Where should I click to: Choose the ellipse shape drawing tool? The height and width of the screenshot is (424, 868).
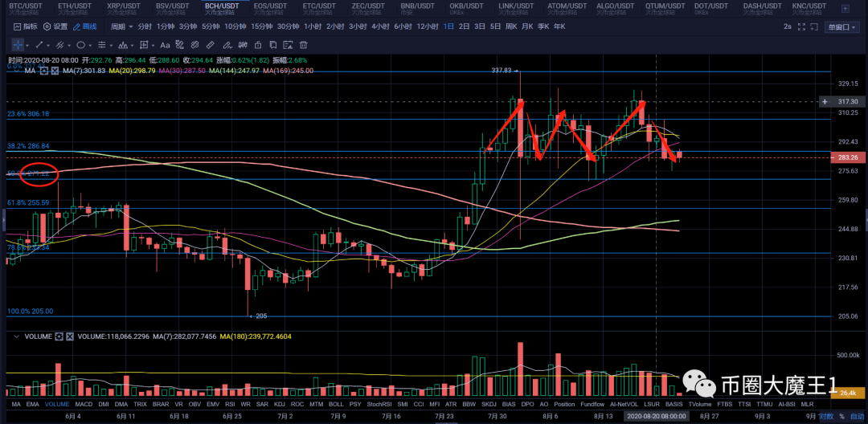click(x=82, y=44)
